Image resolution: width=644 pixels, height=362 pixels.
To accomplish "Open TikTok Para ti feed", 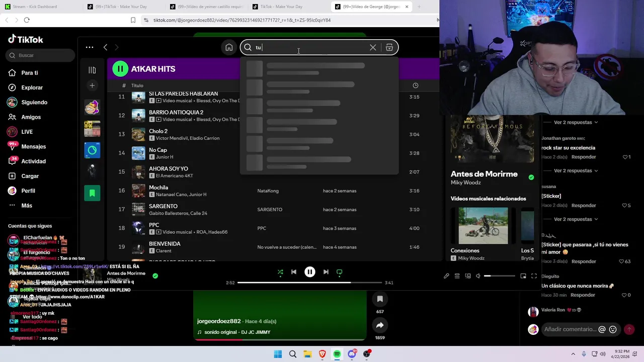I will click(29, 73).
